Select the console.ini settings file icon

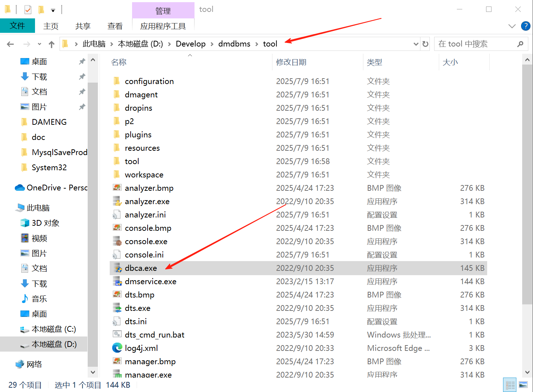pyautogui.click(x=117, y=255)
